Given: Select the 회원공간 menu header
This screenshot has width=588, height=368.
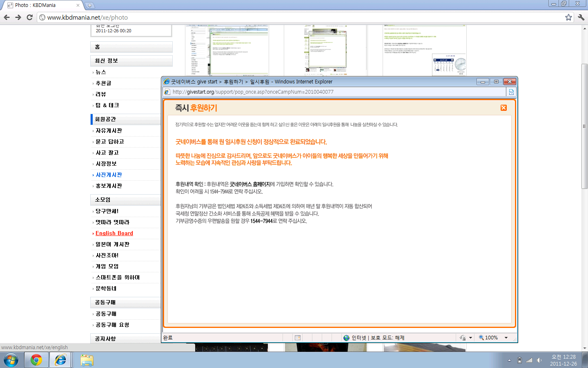Looking at the screenshot, I should (126, 119).
